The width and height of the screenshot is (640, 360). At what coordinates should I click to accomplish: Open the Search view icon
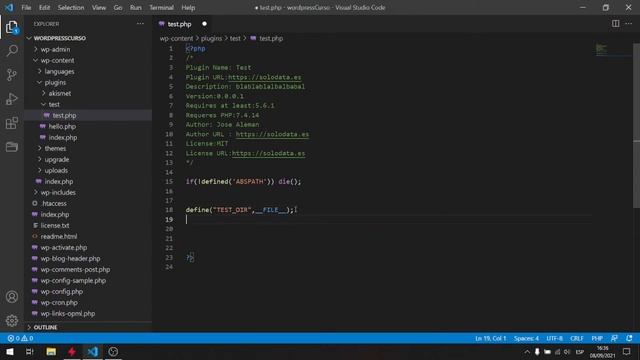coord(12,51)
